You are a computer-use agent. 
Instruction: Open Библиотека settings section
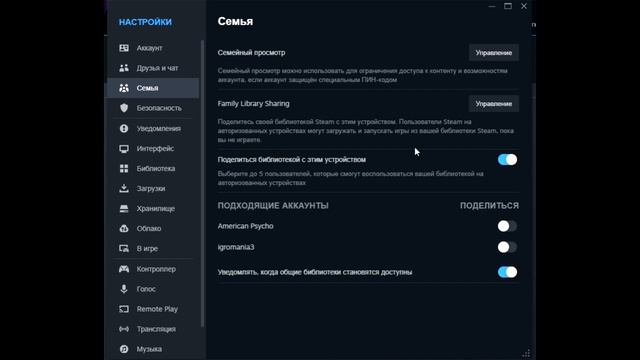point(156,168)
